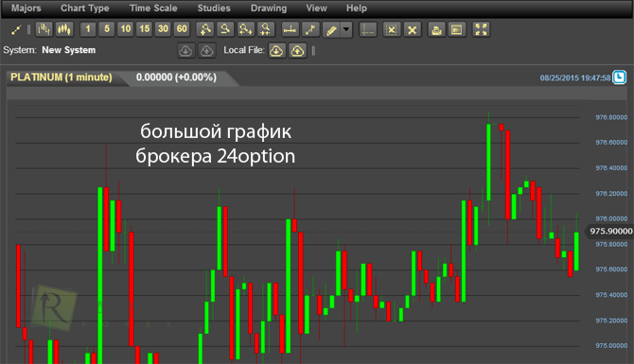Open the pencil tool dropdown arrow

pyautogui.click(x=346, y=30)
